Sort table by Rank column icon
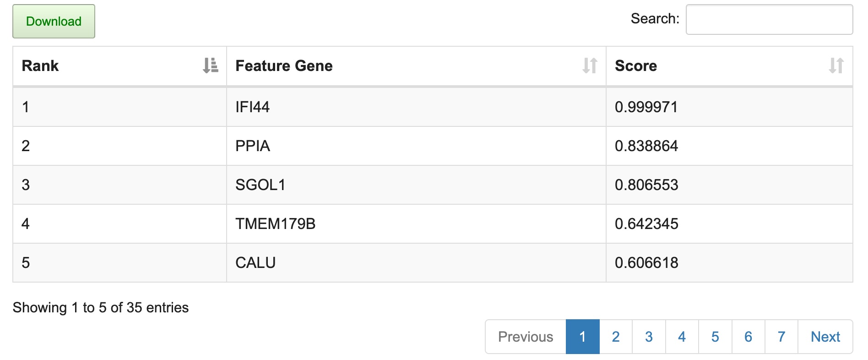Screen dimensions: 868x360 pos(211,65)
